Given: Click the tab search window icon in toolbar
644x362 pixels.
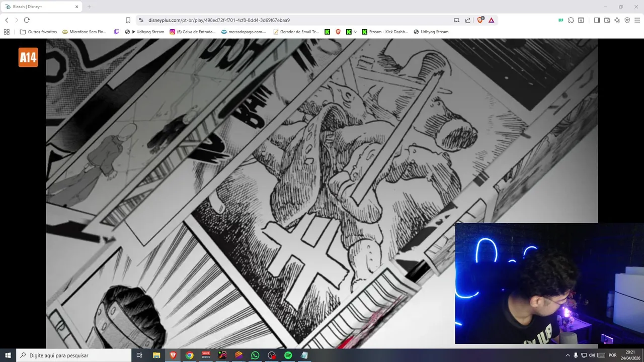Looking at the screenshot, I should (x=581, y=20).
